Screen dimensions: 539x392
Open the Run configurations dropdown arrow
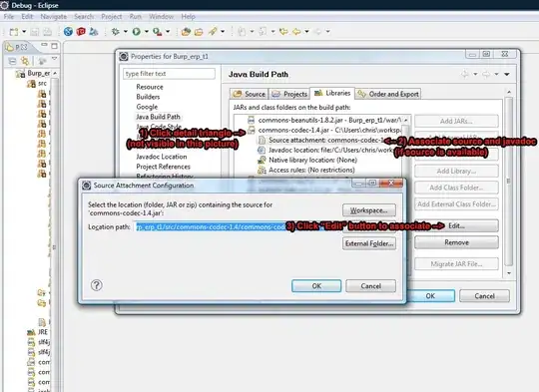(x=147, y=32)
